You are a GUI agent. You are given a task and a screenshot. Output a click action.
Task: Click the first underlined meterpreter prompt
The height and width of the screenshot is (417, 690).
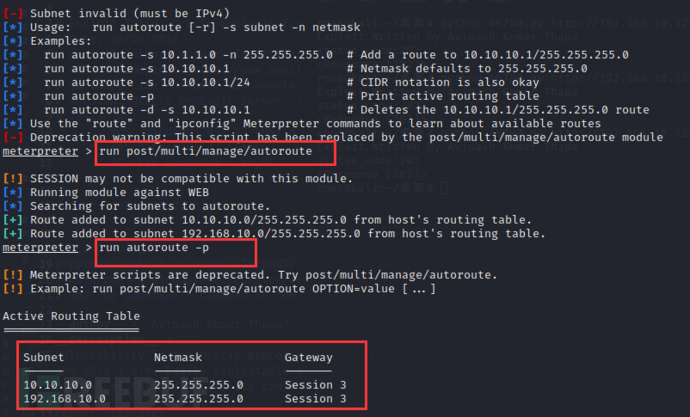40,151
